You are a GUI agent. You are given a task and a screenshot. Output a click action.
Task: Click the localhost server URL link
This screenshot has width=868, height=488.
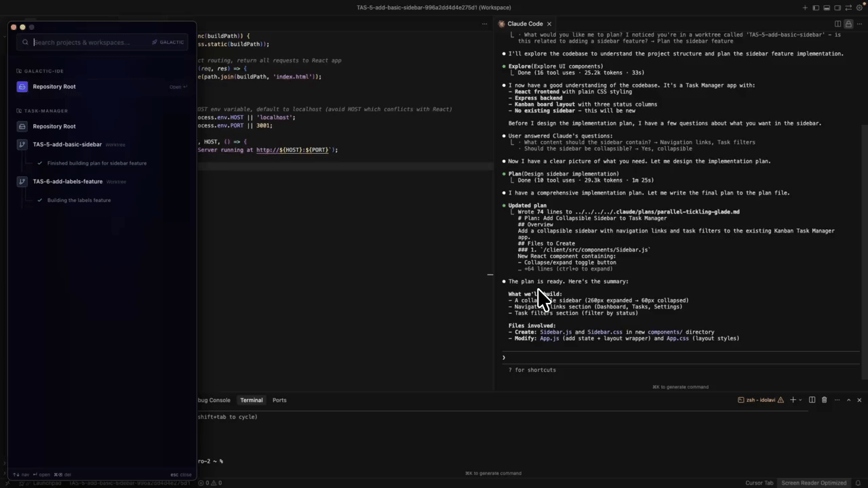pos(292,150)
